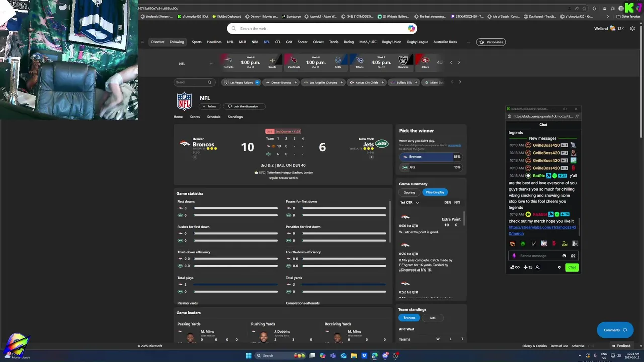Click the Search the web field
644x362 pixels.
(x=322, y=29)
